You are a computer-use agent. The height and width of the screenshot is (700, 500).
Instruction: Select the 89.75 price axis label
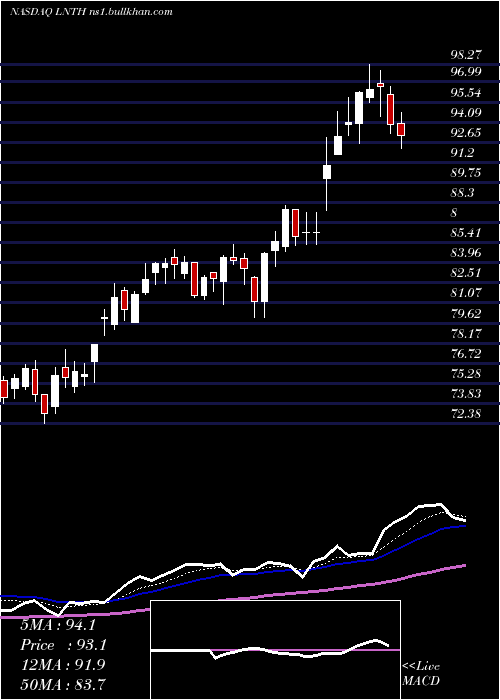click(x=466, y=173)
